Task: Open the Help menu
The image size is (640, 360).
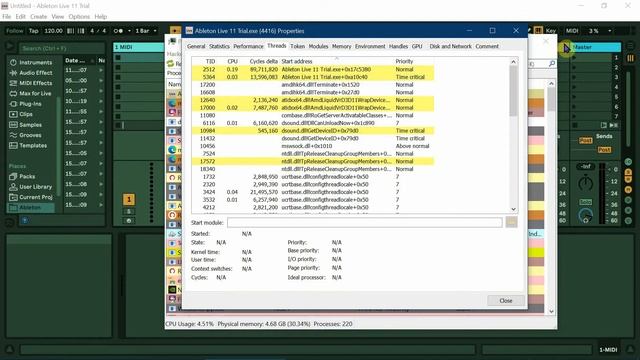Action: coord(100,17)
